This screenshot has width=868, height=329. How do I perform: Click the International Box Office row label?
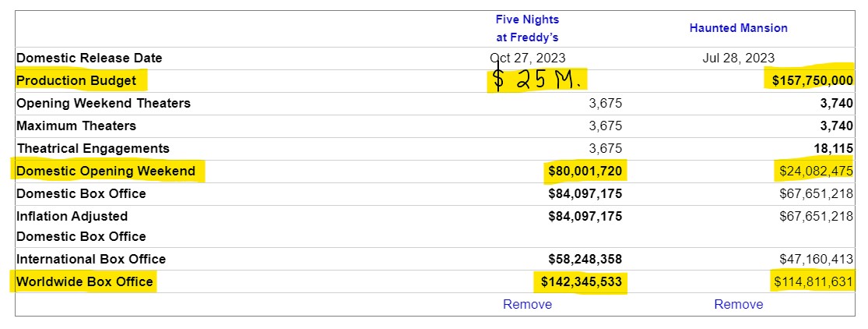click(91, 259)
